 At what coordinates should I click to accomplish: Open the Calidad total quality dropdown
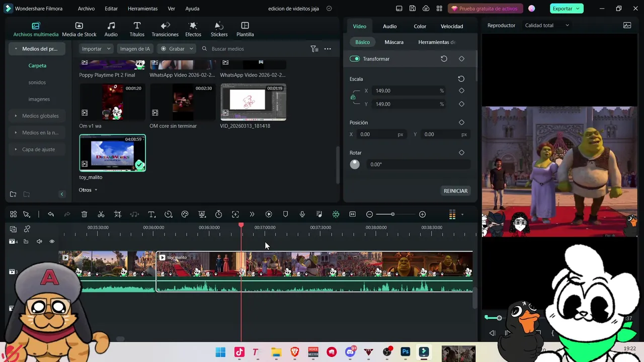(547, 25)
